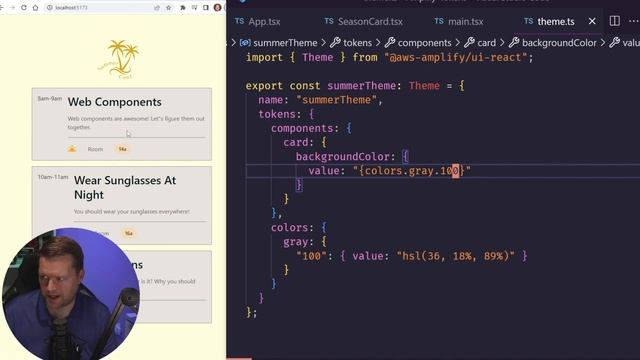Click the browser forward arrow
Viewport: 640px width, 360px height.
(x=12, y=7)
